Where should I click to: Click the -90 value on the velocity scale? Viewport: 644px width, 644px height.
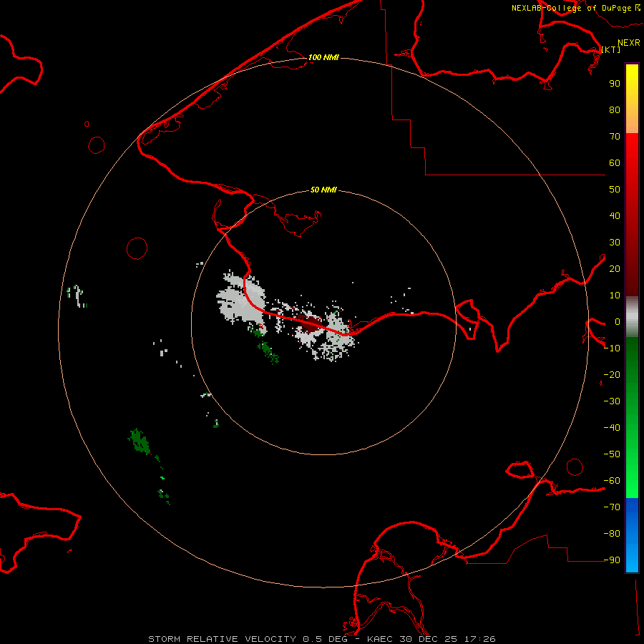[x=612, y=560]
